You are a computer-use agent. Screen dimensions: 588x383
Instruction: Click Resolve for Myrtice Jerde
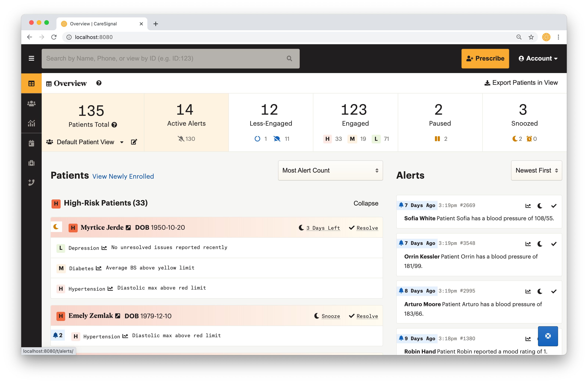(363, 228)
